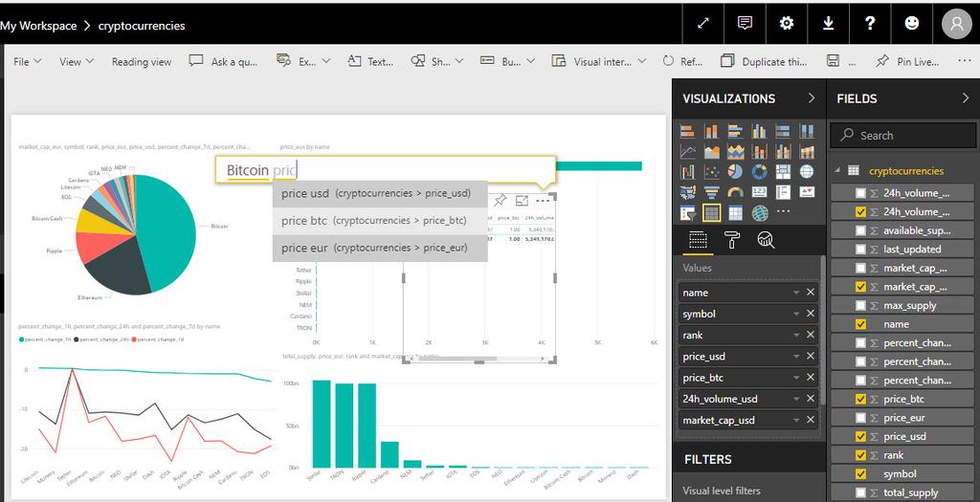Screen dimensions: 980x502
Task: Collapse the cryptocurrencies table in Fields
Action: [x=838, y=170]
